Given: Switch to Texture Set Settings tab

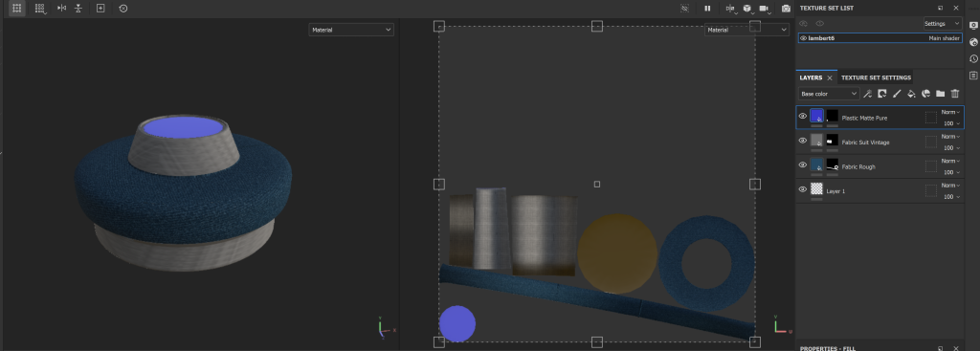Looking at the screenshot, I should 876,78.
